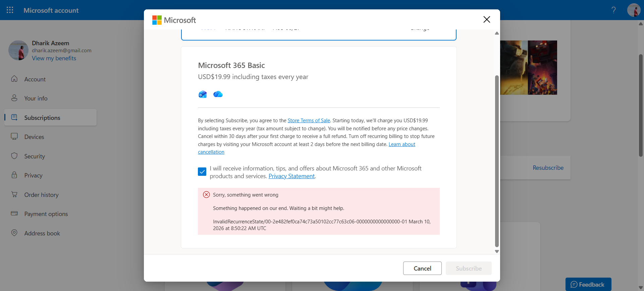
Task: Click View my benefits link
Action: pyautogui.click(x=54, y=58)
